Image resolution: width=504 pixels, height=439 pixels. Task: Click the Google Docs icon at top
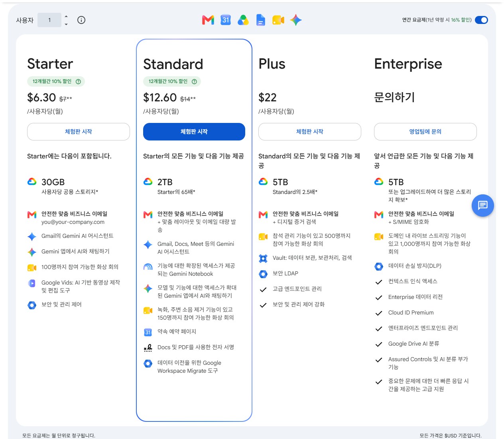(261, 20)
